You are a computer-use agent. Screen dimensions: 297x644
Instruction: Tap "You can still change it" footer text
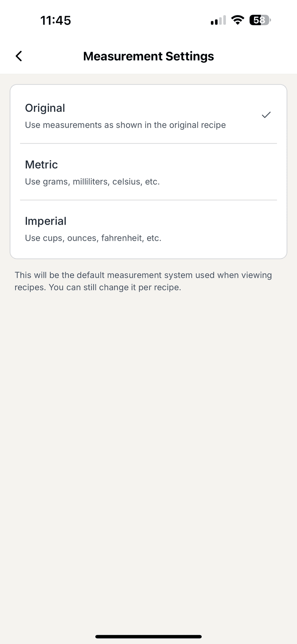click(115, 287)
